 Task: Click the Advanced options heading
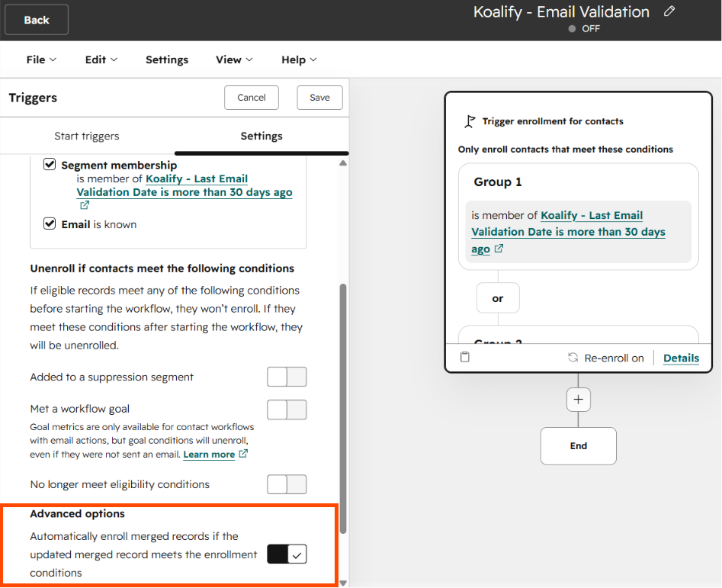click(x=77, y=513)
